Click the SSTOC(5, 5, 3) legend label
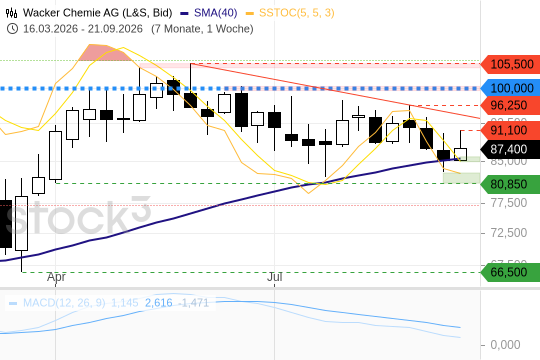Screen dimensions: 540x360 [297, 13]
